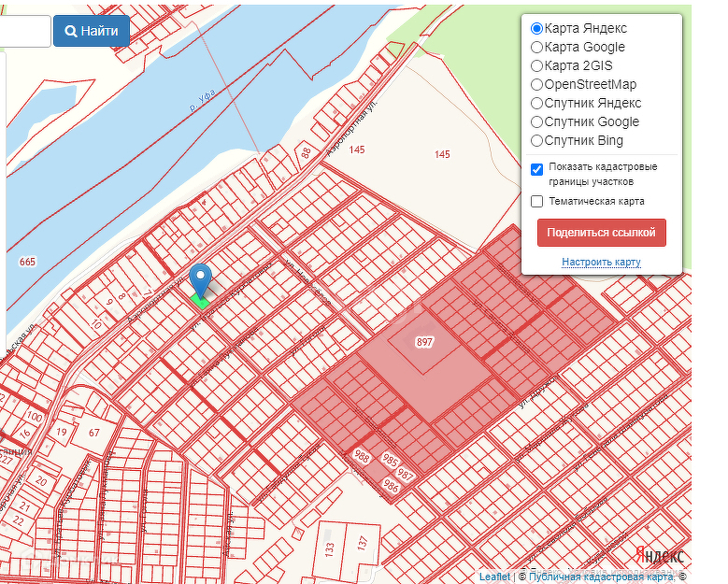Click magnifier icon in Найти button
728x584 pixels.
pos(71,31)
